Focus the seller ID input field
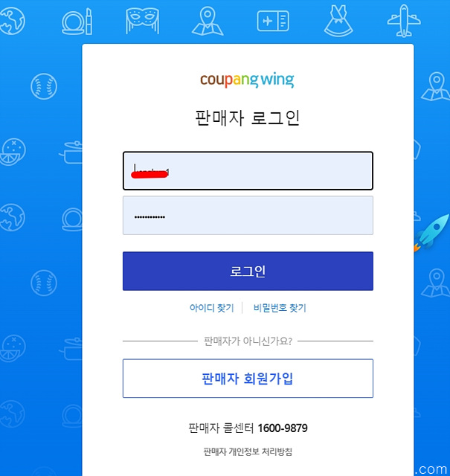This screenshot has width=450, height=476. pos(248,171)
